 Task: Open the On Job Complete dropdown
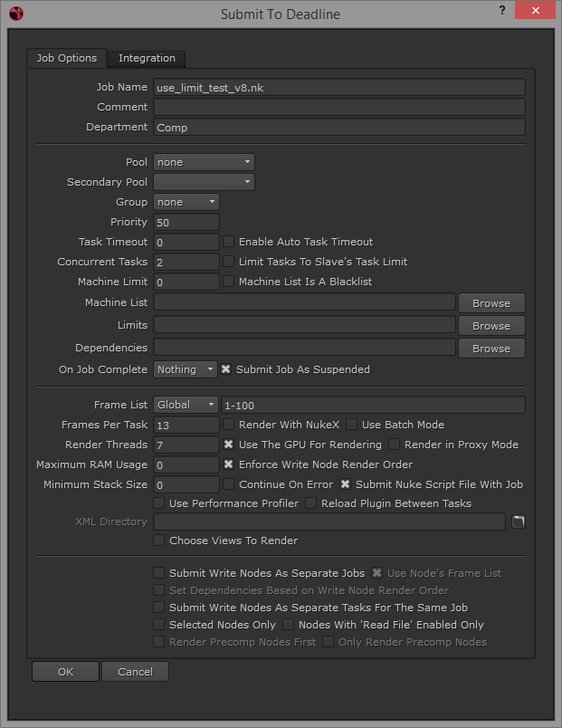(x=186, y=369)
